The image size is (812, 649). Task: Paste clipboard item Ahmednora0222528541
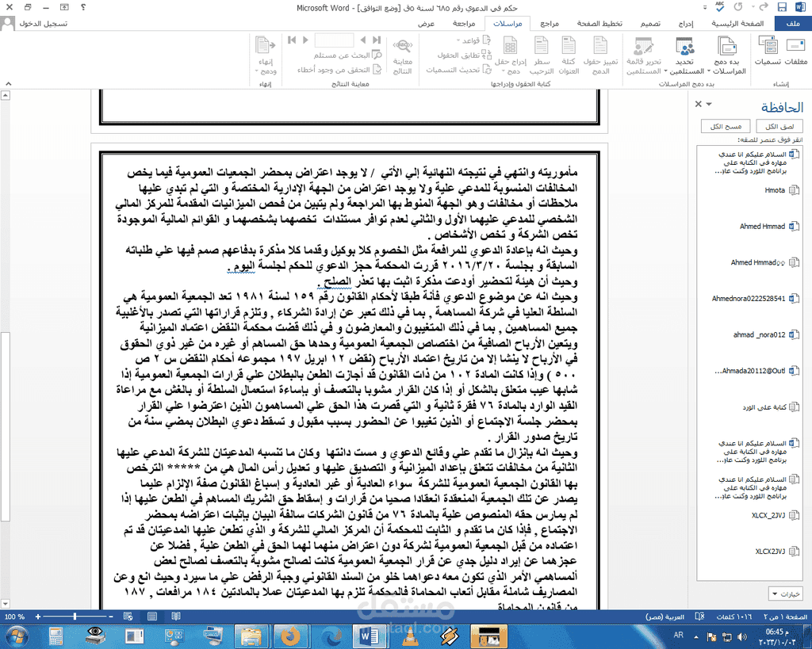[x=749, y=299]
